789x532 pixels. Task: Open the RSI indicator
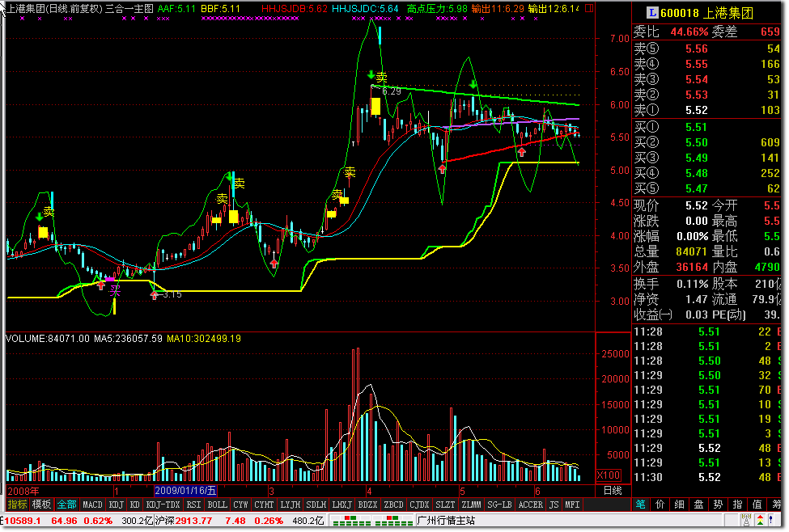tap(193, 505)
